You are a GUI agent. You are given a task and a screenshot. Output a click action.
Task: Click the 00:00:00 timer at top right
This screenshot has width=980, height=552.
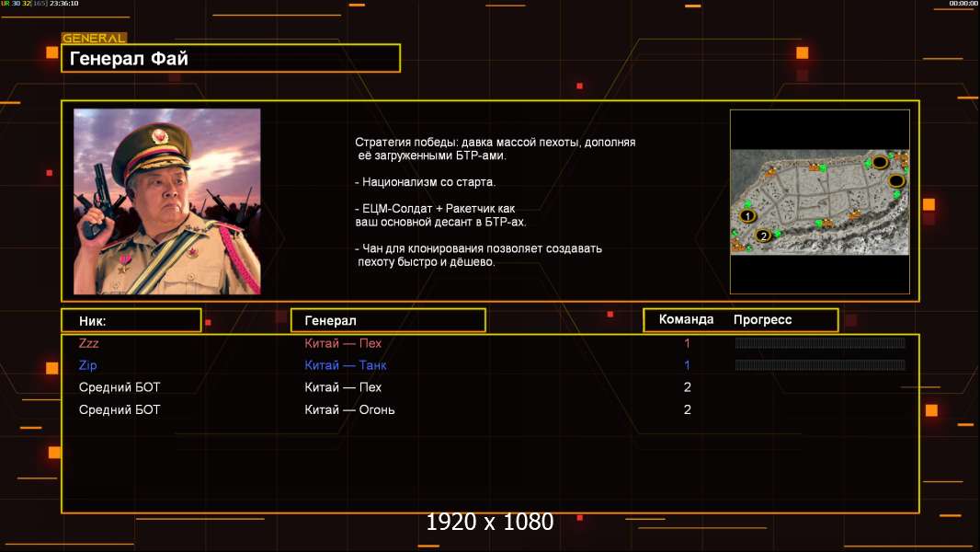[963, 4]
